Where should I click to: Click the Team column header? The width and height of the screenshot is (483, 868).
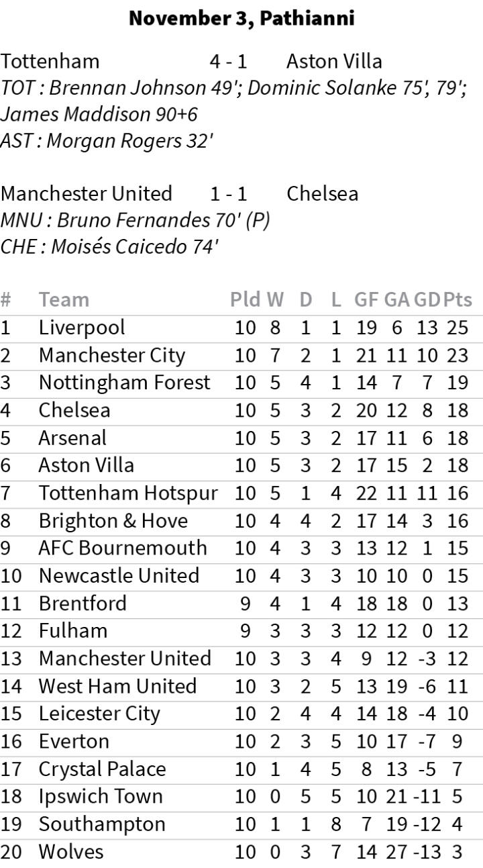click(x=64, y=299)
